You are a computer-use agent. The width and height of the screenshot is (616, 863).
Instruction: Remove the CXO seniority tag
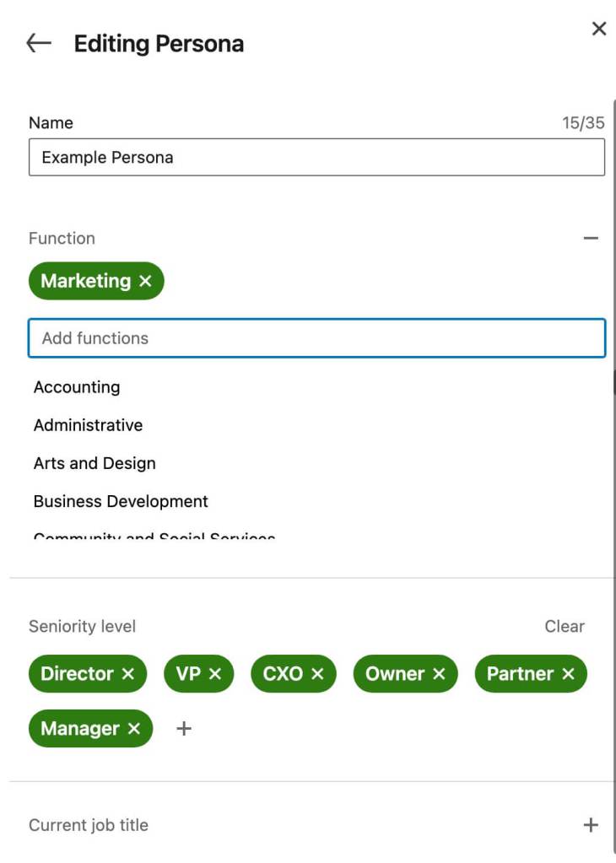(317, 674)
